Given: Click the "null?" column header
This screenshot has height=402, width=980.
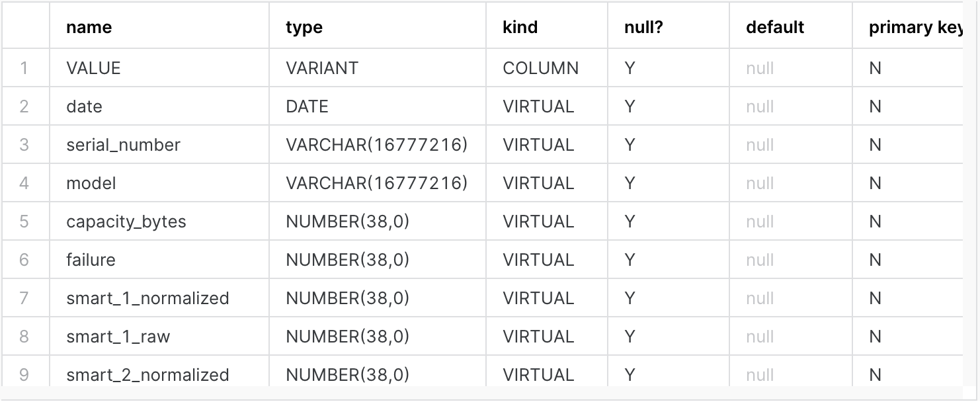Looking at the screenshot, I should pyautogui.click(x=668, y=28).
